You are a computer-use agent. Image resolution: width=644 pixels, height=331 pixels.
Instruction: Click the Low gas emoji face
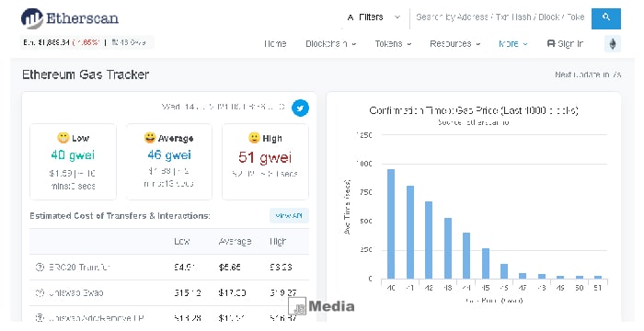pos(63,138)
